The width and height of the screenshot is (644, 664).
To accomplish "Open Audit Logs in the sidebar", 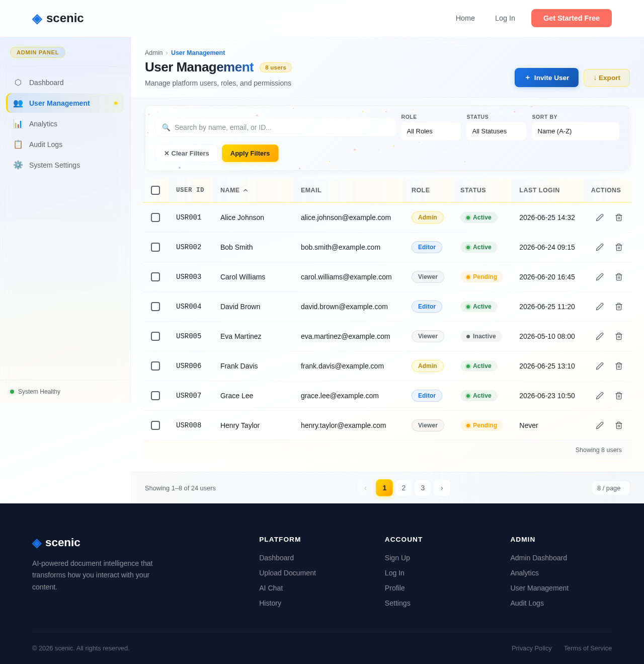I will (x=65, y=144).
